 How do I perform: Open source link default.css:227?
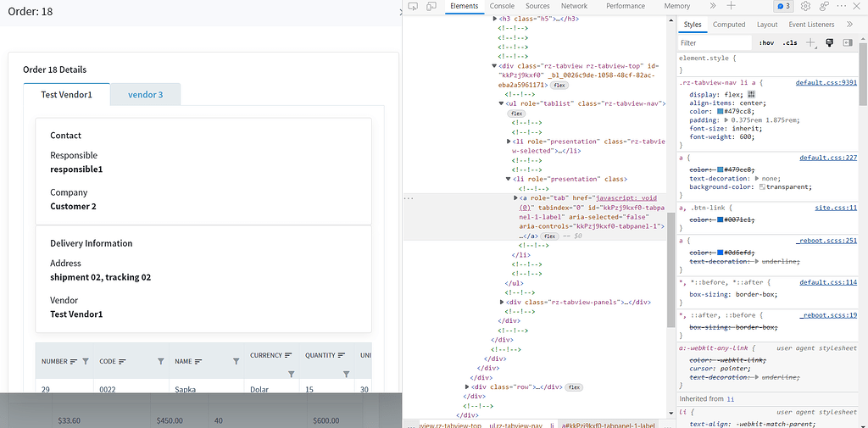(x=828, y=158)
